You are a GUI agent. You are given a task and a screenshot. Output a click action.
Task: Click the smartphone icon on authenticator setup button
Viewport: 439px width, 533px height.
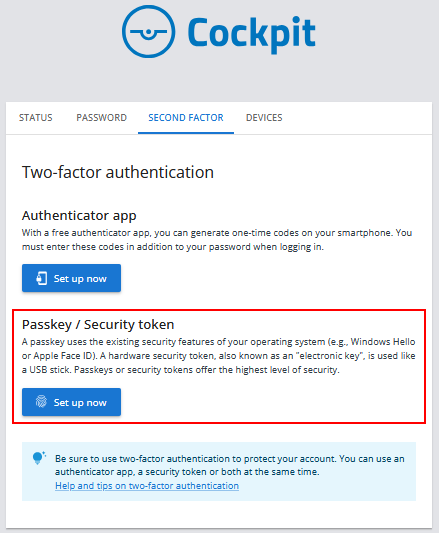coord(41,278)
